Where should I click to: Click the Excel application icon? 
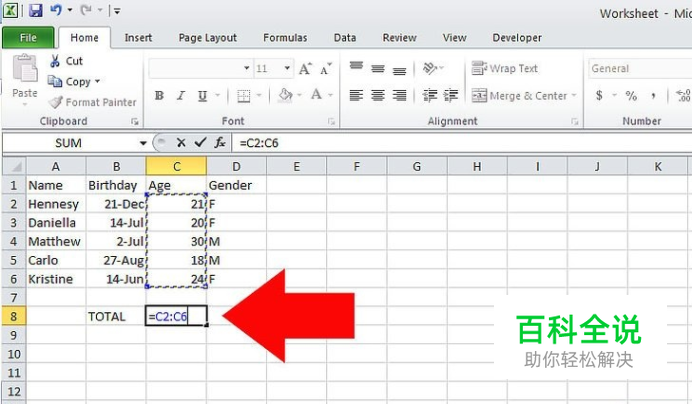(11, 10)
